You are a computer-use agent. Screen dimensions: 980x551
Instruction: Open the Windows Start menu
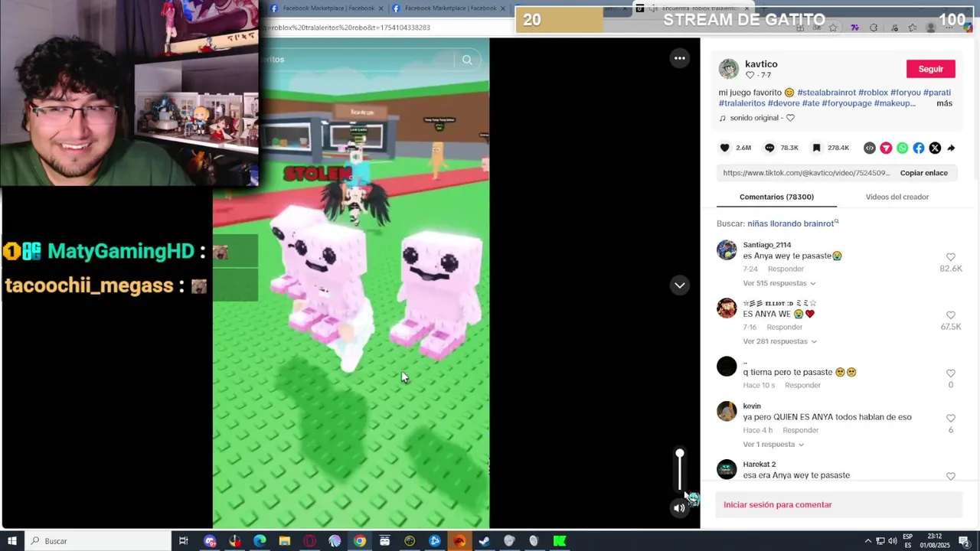pos(12,541)
